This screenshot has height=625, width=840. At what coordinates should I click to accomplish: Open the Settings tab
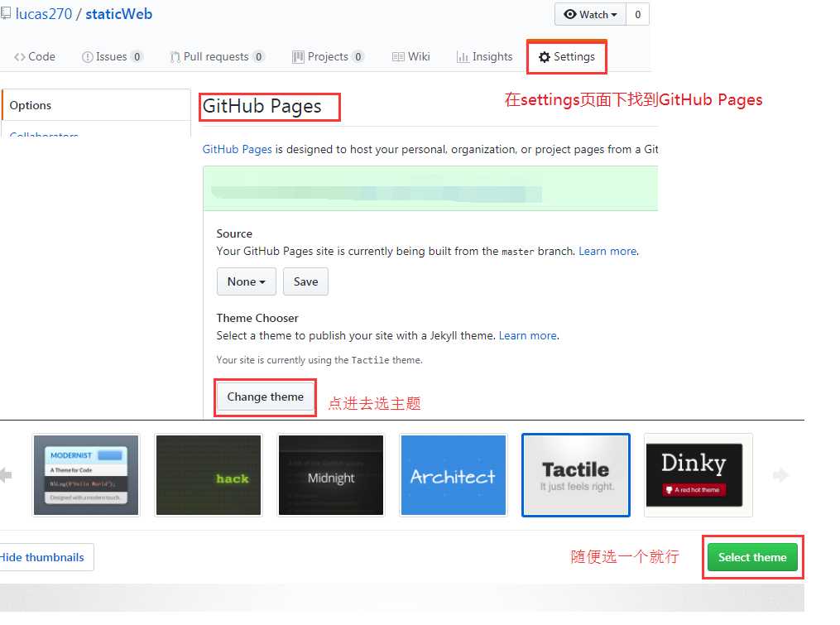[567, 57]
